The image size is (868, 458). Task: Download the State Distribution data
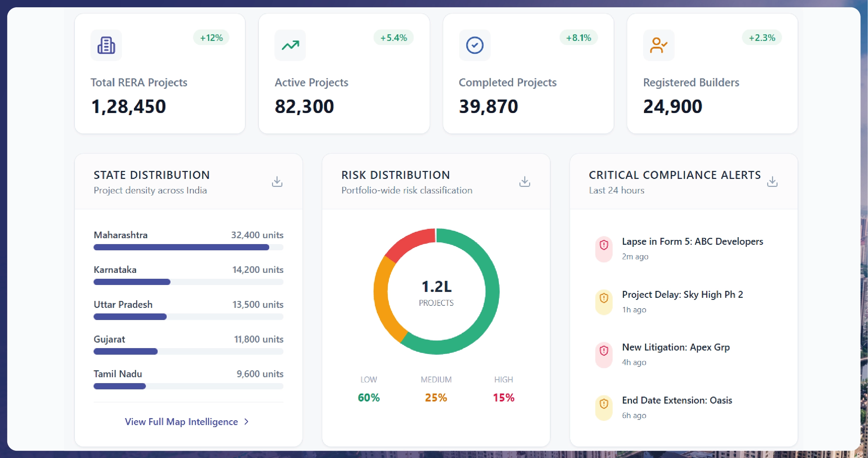(277, 181)
